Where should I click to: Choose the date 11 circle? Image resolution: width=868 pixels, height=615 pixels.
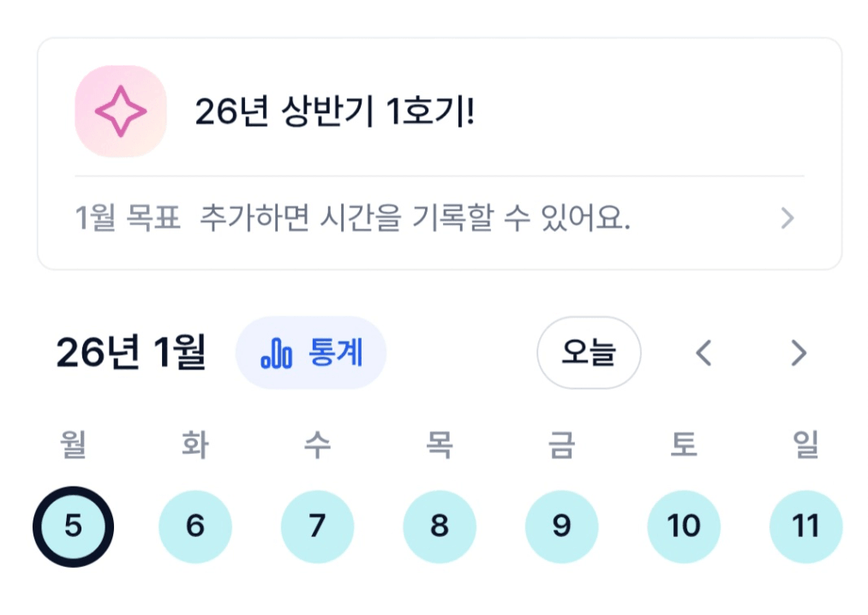point(805,526)
